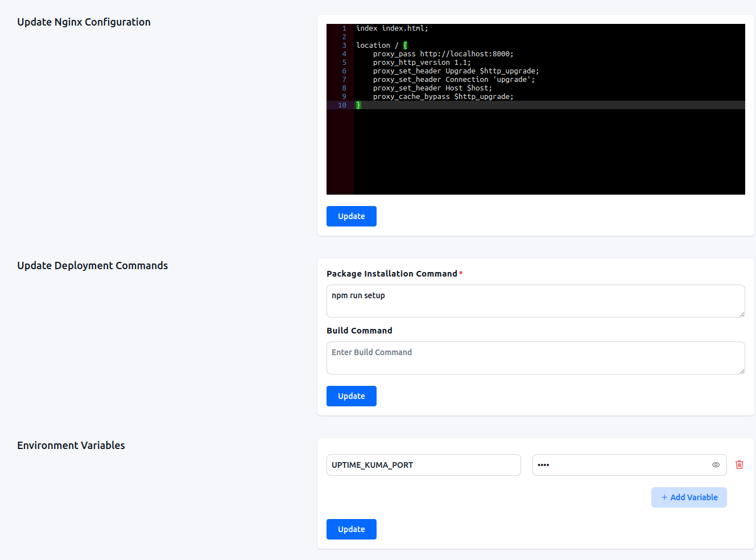Image resolution: width=756 pixels, height=560 pixels.
Task: Add a new environment variable
Action: coord(689,497)
